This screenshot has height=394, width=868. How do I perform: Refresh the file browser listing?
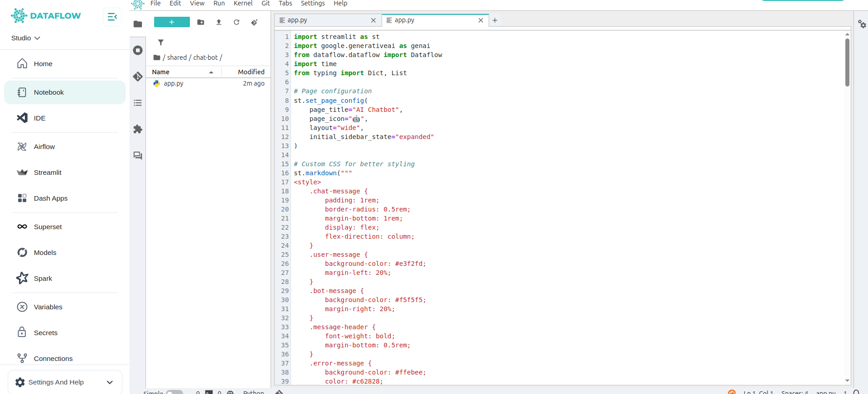coord(237,22)
